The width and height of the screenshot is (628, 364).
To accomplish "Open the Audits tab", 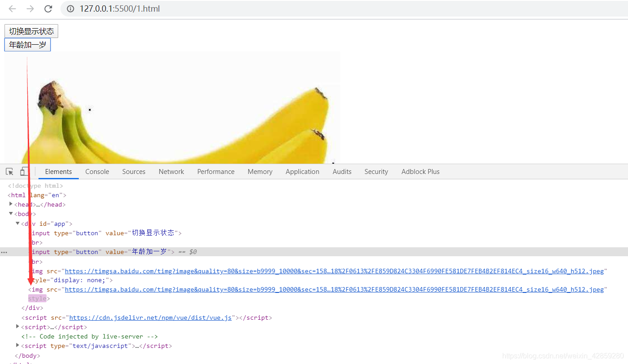I will (x=342, y=172).
